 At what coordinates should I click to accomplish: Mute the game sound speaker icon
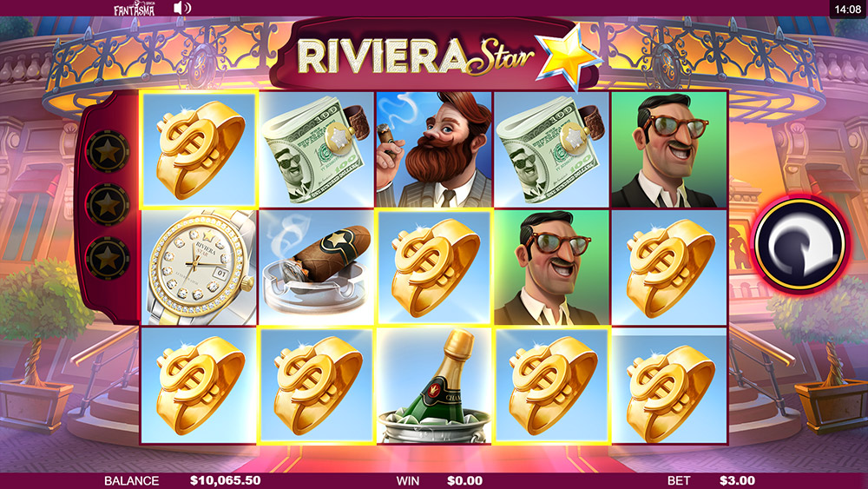pyautogui.click(x=181, y=8)
